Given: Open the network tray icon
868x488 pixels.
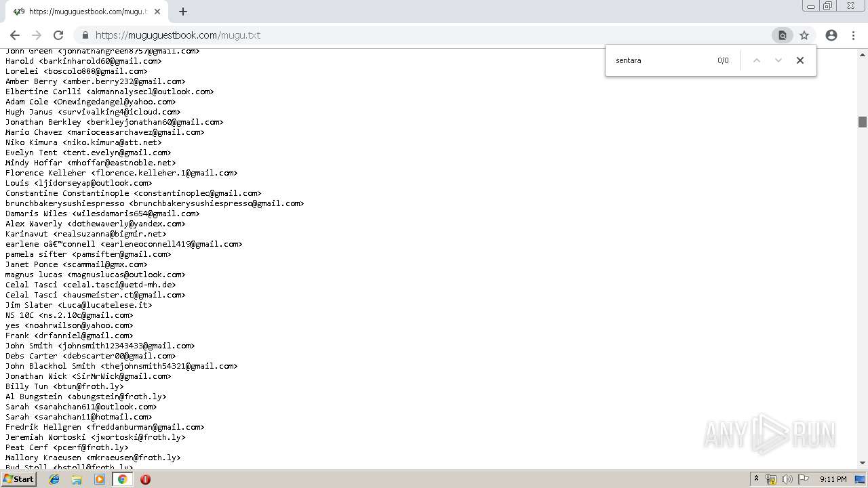Looking at the screenshot, I should point(771,479).
